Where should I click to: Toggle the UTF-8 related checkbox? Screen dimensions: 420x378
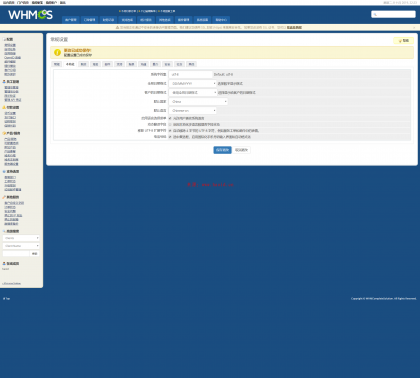170,131
